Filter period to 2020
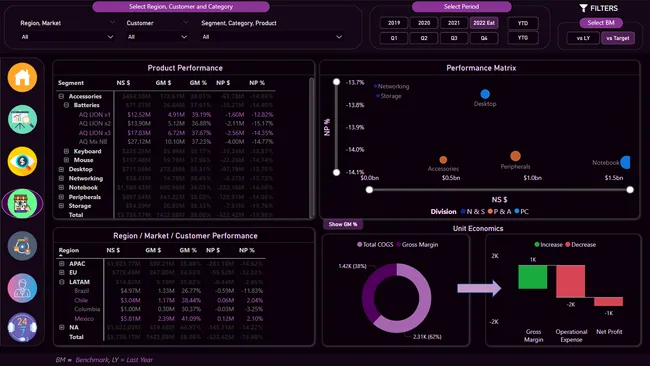Screen dimensions: 650x366 tap(424, 23)
